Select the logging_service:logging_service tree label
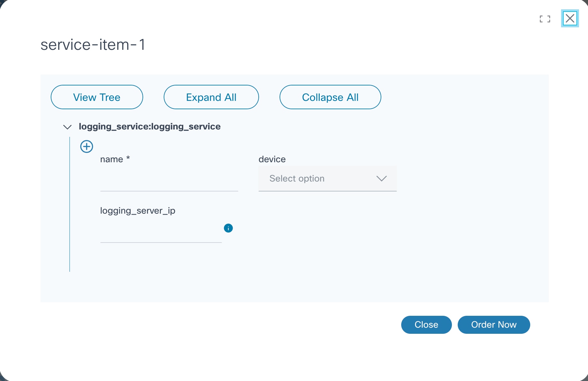This screenshot has width=588, height=381. [150, 127]
